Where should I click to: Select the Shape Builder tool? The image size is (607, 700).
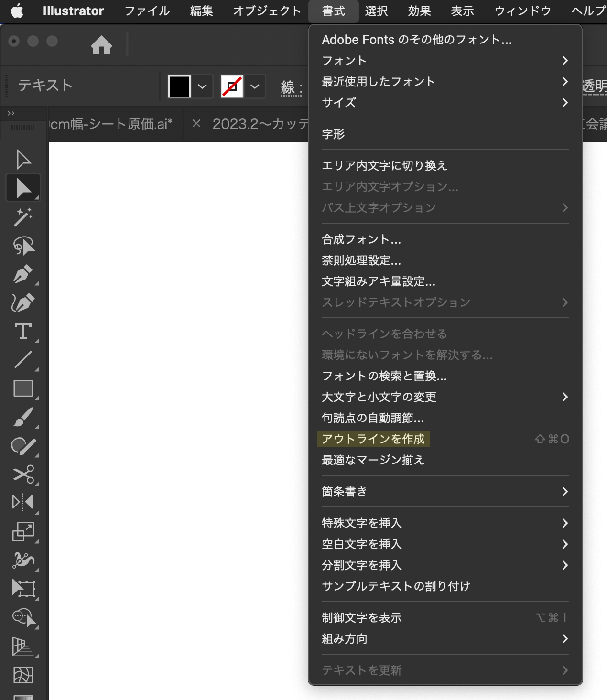23,617
